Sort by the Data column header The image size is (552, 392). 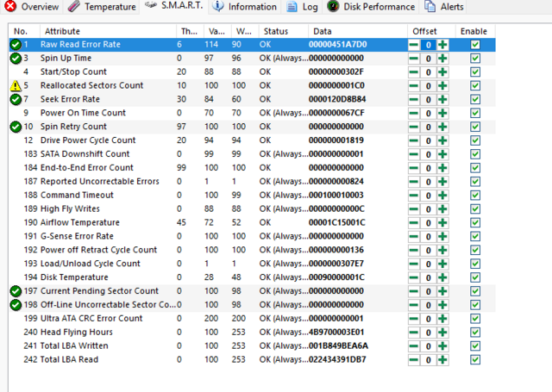coord(358,31)
